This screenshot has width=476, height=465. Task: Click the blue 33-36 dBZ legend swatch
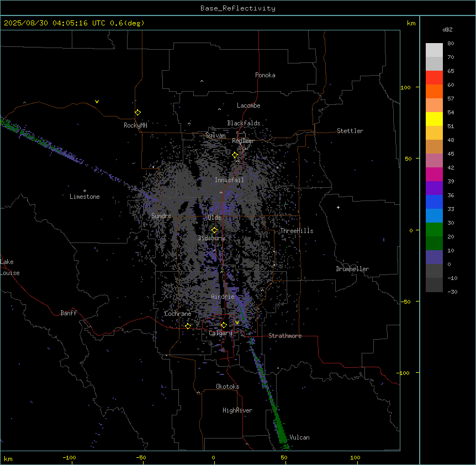pos(434,202)
